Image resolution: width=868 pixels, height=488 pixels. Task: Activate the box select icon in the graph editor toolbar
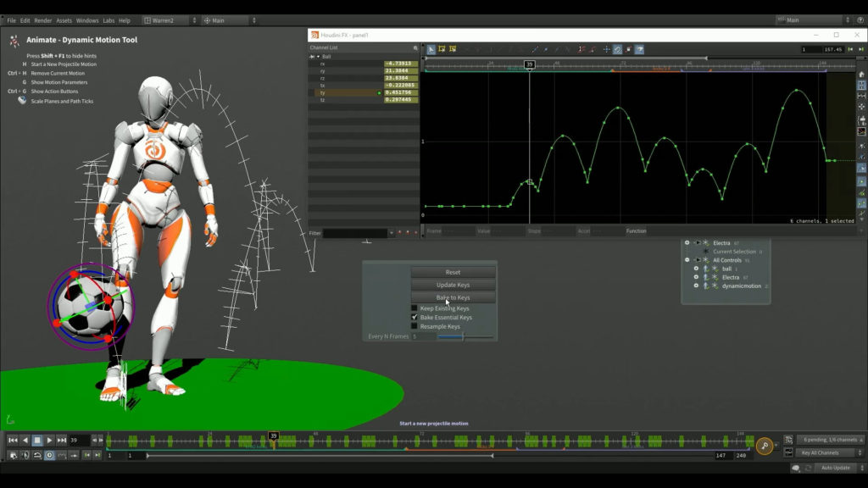click(442, 47)
